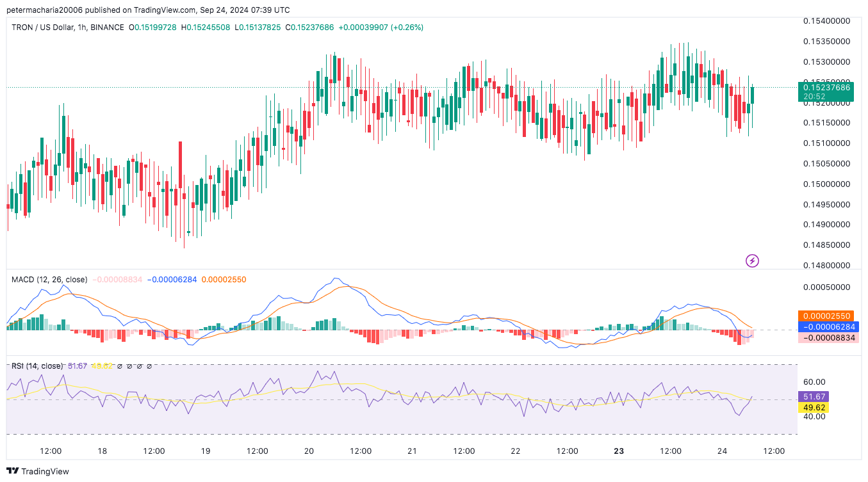
Task: Click the 0.00050000 MACD scale label
Action: pos(826,287)
